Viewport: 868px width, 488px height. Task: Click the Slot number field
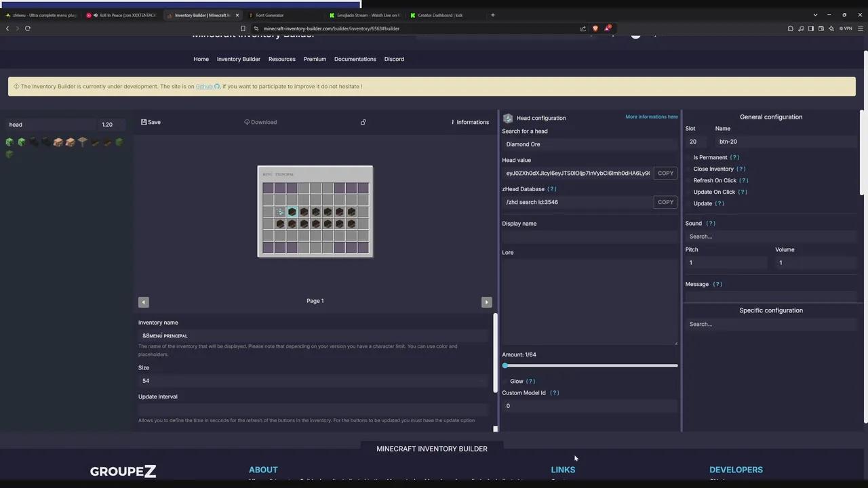[697, 142]
